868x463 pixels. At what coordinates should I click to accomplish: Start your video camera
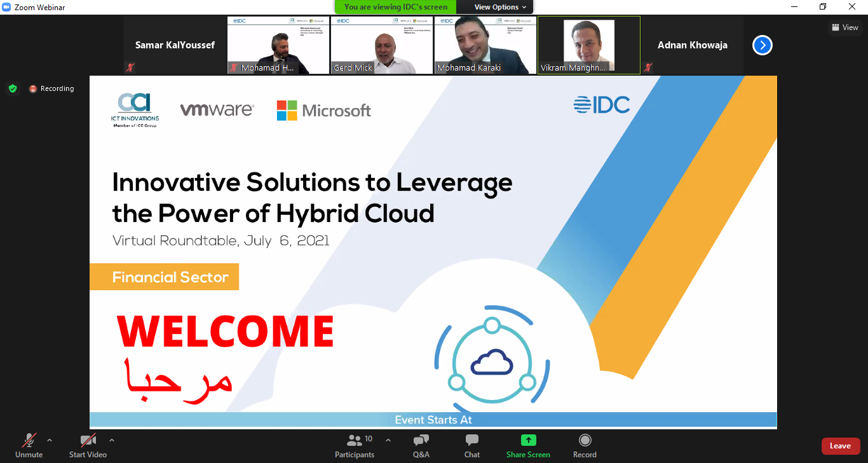point(88,445)
